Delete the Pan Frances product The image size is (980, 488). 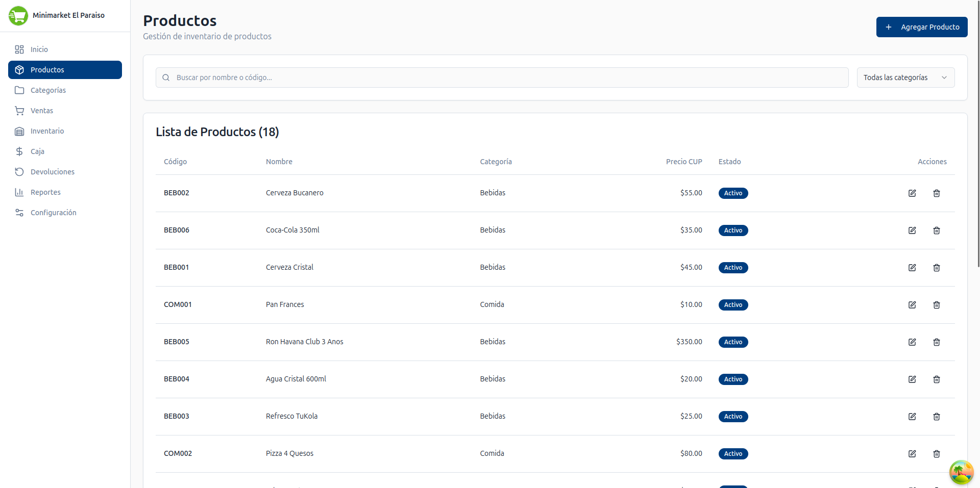point(937,305)
